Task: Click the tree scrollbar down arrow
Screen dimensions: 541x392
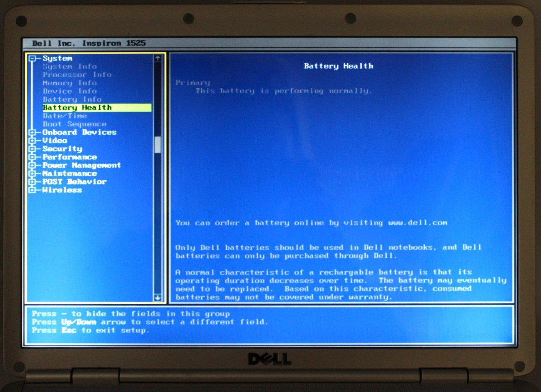Action: pyautogui.click(x=158, y=297)
